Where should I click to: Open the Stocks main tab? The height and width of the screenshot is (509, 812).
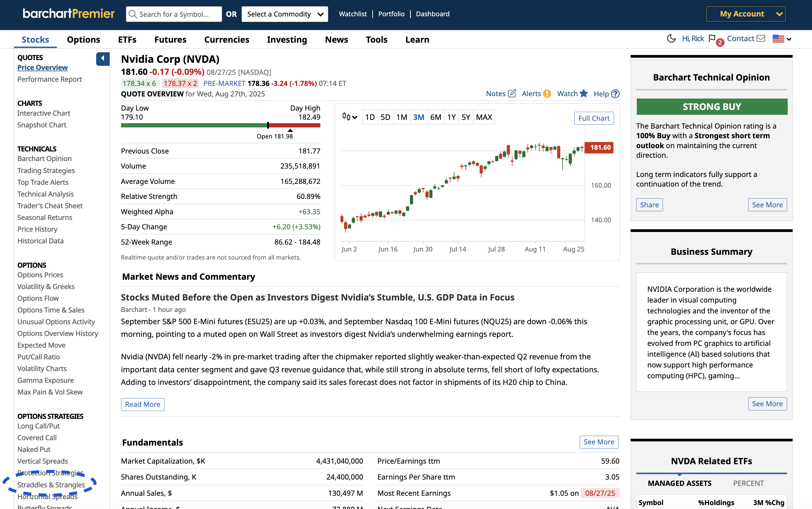pyautogui.click(x=35, y=39)
